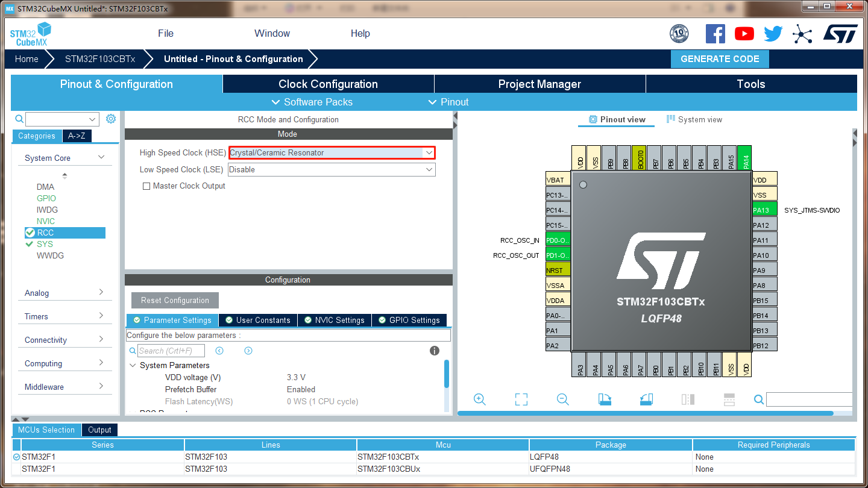The image size is (868, 488).
Task: Click the horizontal split view icon
Action: [729, 399]
